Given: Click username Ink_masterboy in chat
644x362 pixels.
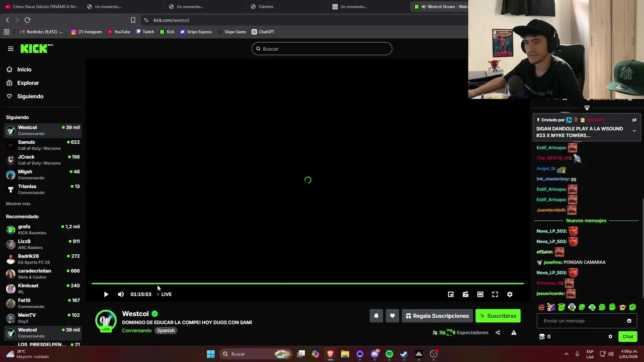Looking at the screenshot, I should pyautogui.click(x=552, y=179).
